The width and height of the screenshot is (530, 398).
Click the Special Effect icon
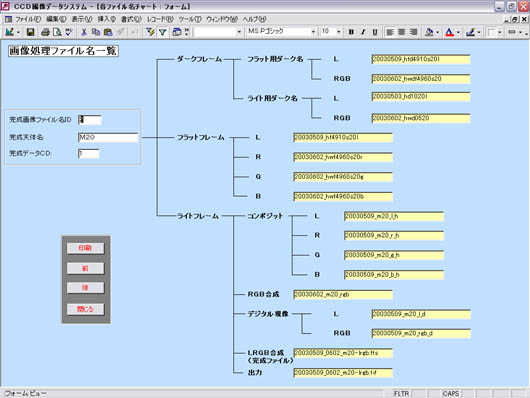pos(512,32)
